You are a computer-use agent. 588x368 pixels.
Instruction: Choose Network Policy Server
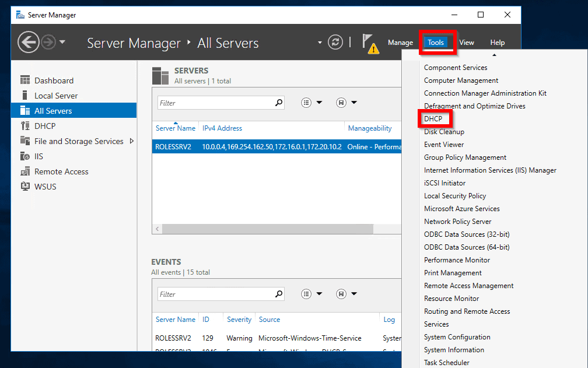457,222
